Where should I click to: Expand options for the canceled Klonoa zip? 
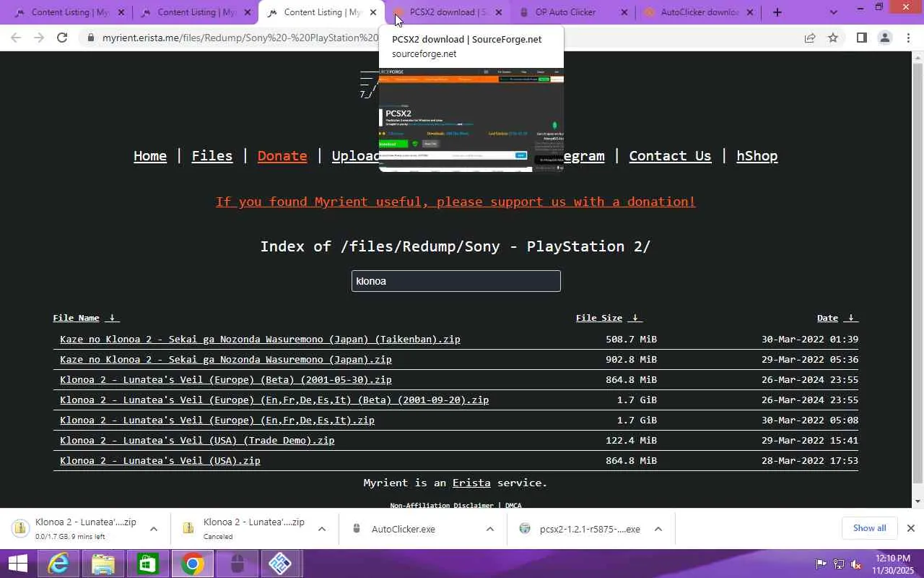(x=322, y=529)
